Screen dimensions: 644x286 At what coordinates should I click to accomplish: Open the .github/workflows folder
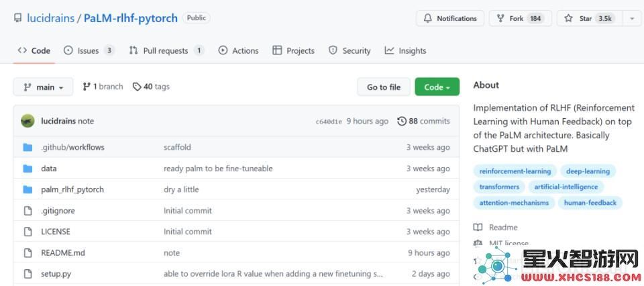tap(72, 147)
